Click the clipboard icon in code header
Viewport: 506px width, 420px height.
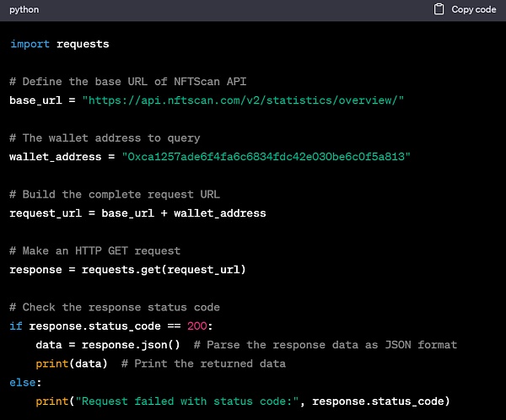[x=439, y=9]
